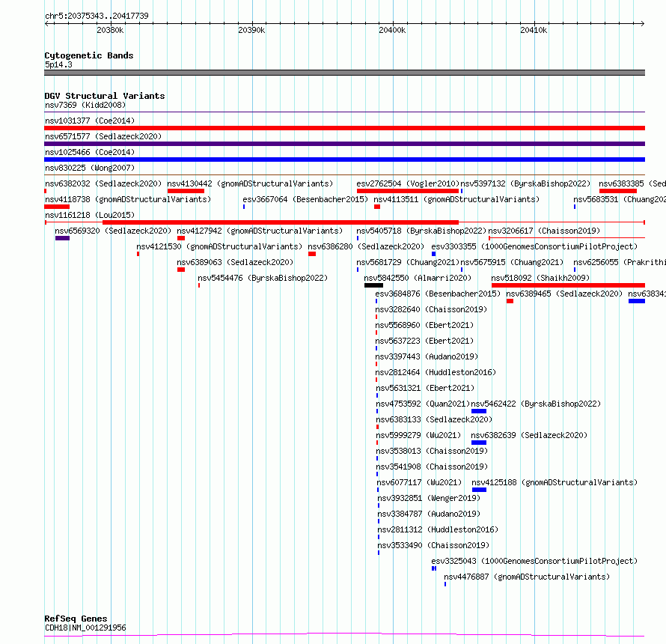The image size is (666, 644).
Task: Open nsv3533490 (Chaisson2019) variant
Action: coord(434,545)
